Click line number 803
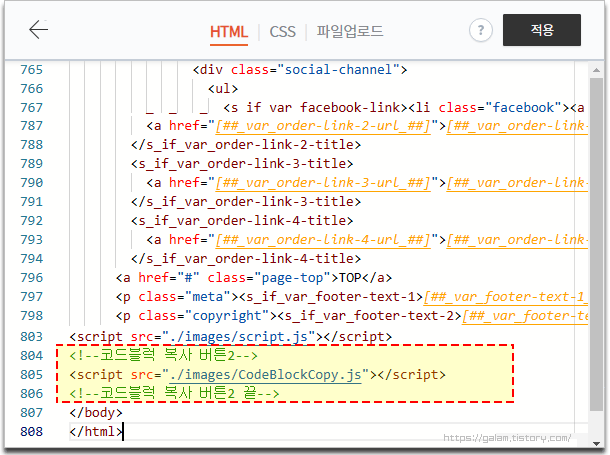 point(32,336)
